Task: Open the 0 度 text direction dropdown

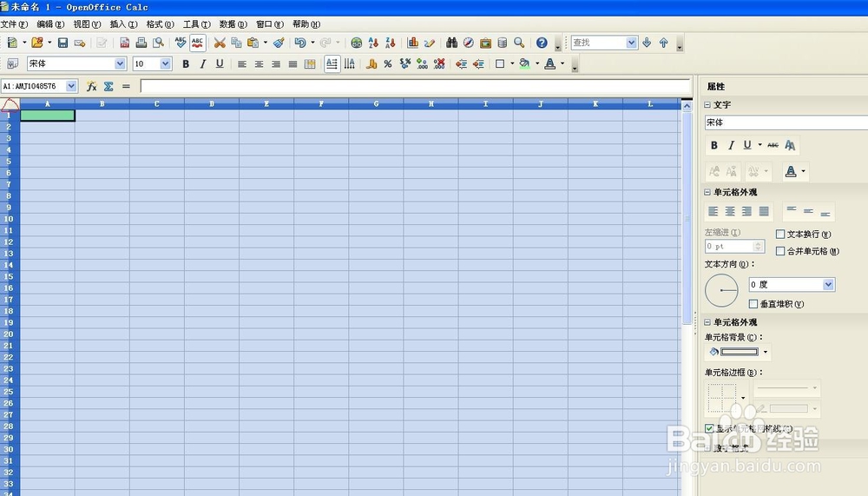Action: pyautogui.click(x=828, y=284)
